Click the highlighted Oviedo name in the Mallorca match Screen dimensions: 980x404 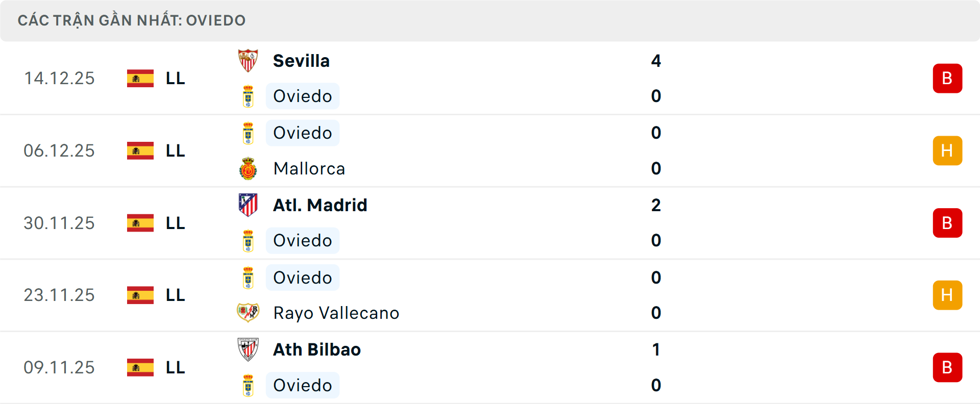(x=302, y=133)
